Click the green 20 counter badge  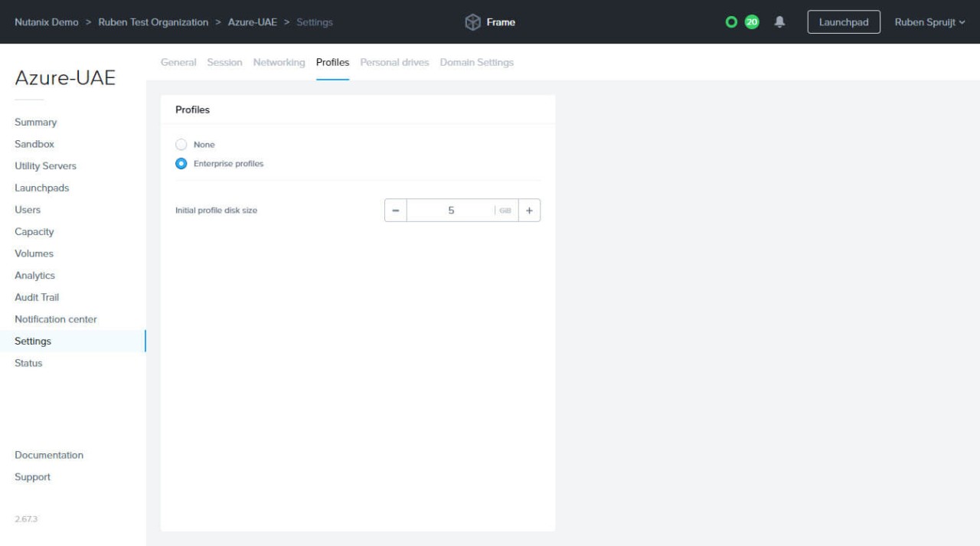tap(752, 22)
